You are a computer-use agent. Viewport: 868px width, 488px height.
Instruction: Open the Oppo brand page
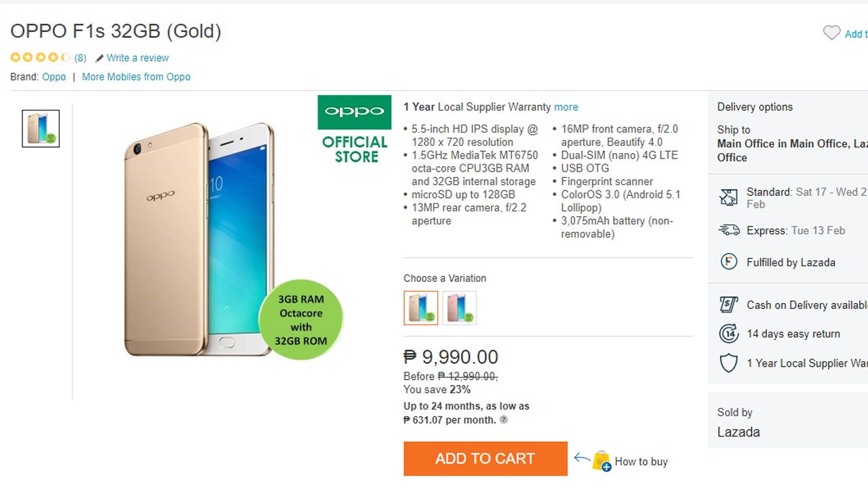(x=54, y=77)
